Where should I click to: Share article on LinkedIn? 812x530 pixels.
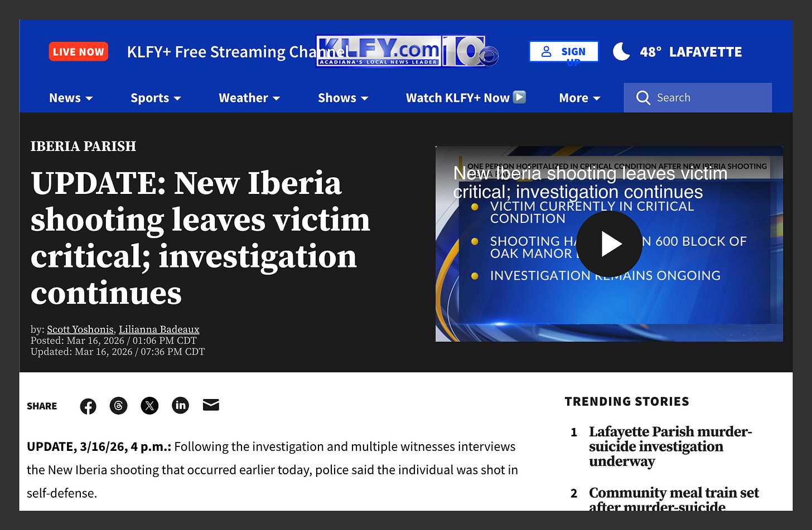click(x=180, y=405)
